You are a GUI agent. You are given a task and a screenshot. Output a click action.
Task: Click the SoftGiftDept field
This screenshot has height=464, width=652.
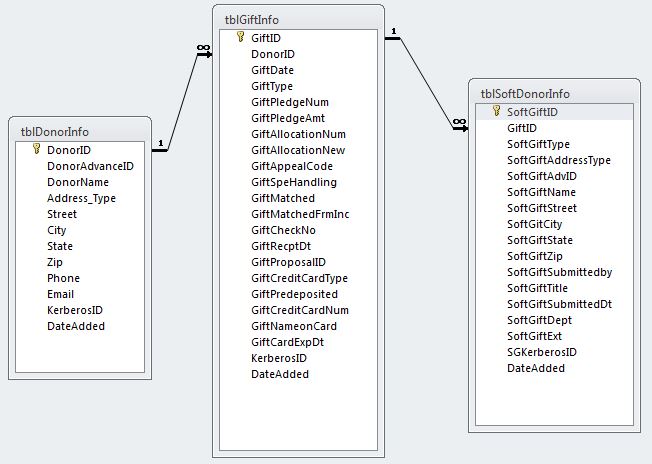pos(554,320)
